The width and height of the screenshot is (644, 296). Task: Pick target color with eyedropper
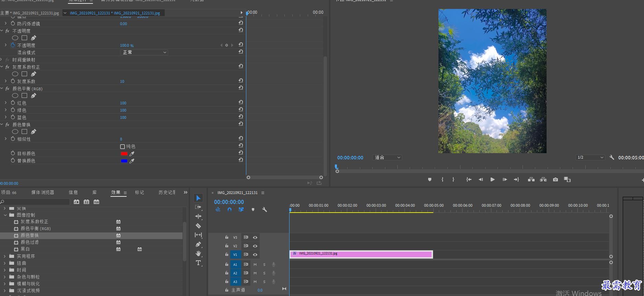click(x=132, y=154)
